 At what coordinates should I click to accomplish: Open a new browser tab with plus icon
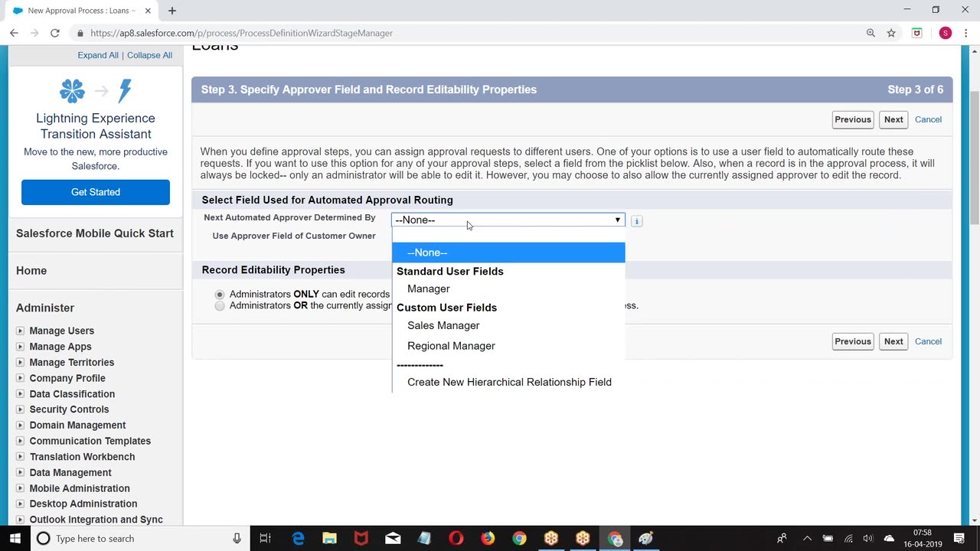coord(172,11)
